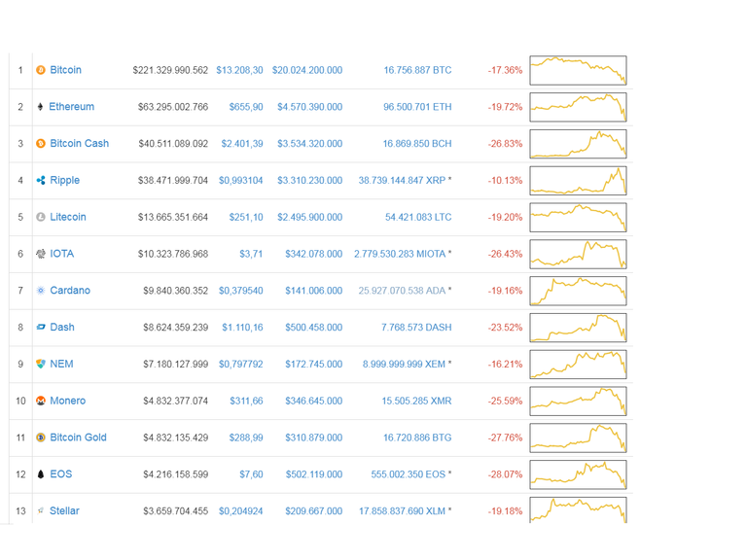Click the EOS logo icon

[41, 473]
